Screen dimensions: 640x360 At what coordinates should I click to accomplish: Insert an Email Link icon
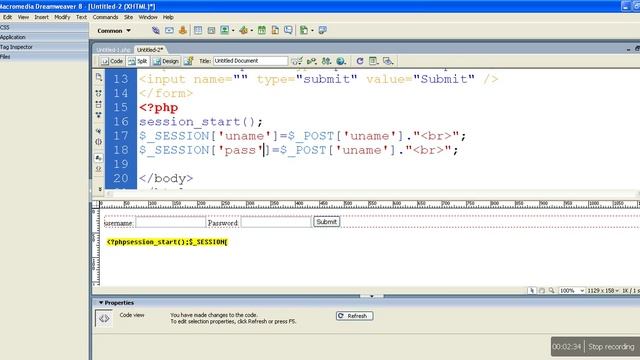[169, 30]
